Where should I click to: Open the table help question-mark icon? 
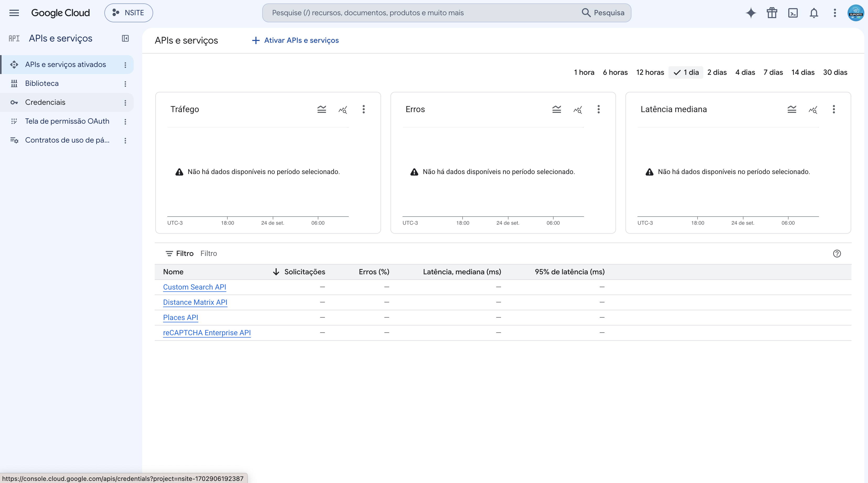[x=837, y=254]
